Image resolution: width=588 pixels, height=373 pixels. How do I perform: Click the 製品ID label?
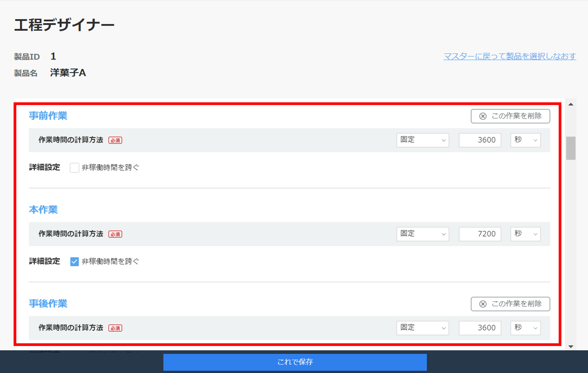(x=27, y=57)
